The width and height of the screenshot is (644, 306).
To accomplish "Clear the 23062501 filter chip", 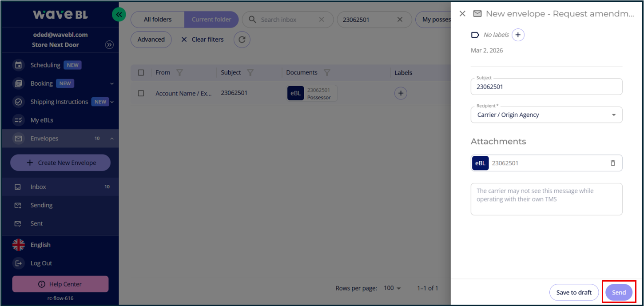I will (400, 20).
